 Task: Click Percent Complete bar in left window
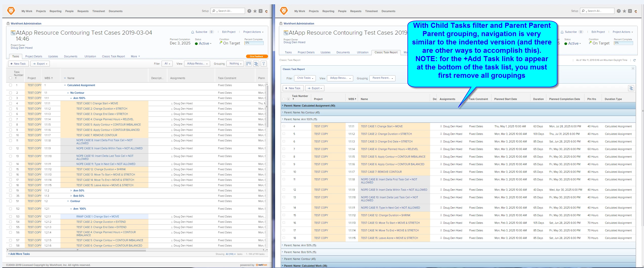(254, 43)
